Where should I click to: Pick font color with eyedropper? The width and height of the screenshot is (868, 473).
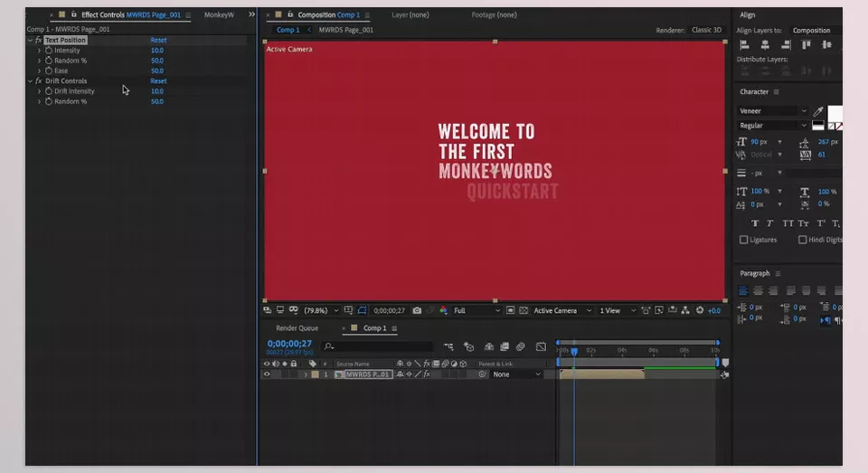818,111
